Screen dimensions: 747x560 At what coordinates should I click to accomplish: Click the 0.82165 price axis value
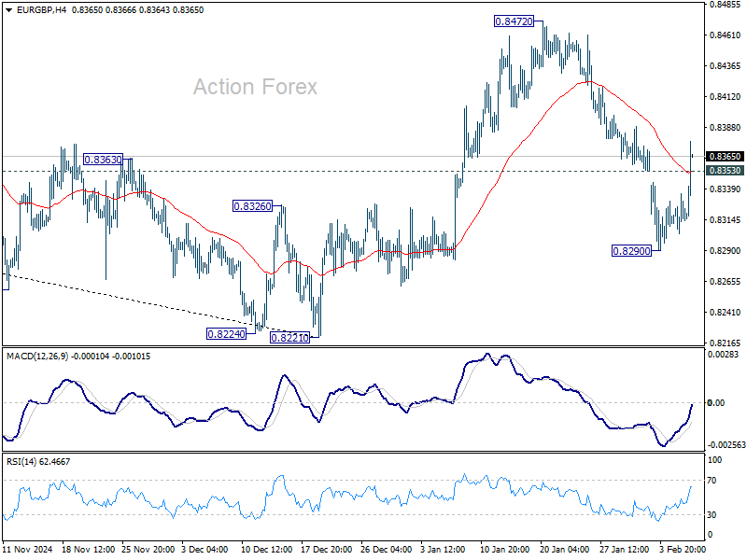tap(726, 343)
